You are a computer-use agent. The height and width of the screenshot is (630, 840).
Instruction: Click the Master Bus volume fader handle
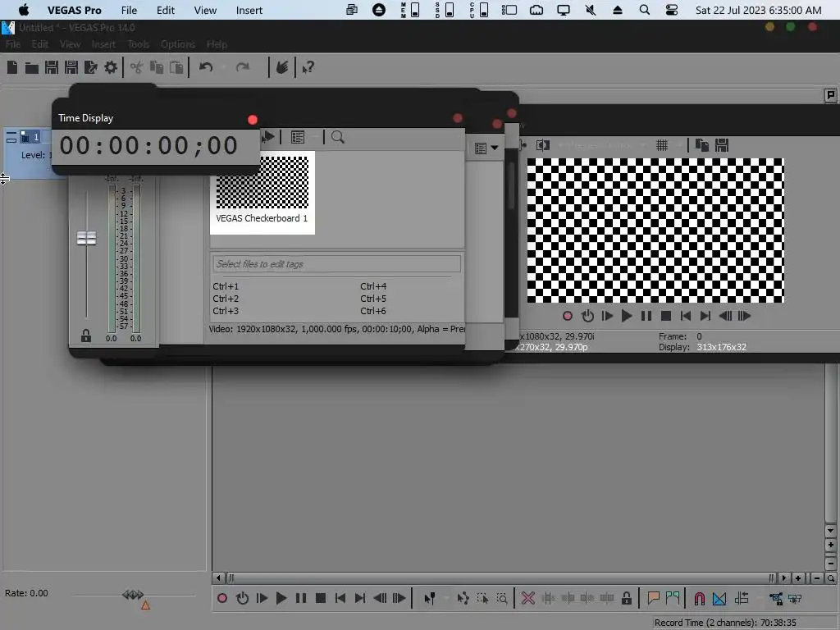click(x=86, y=238)
